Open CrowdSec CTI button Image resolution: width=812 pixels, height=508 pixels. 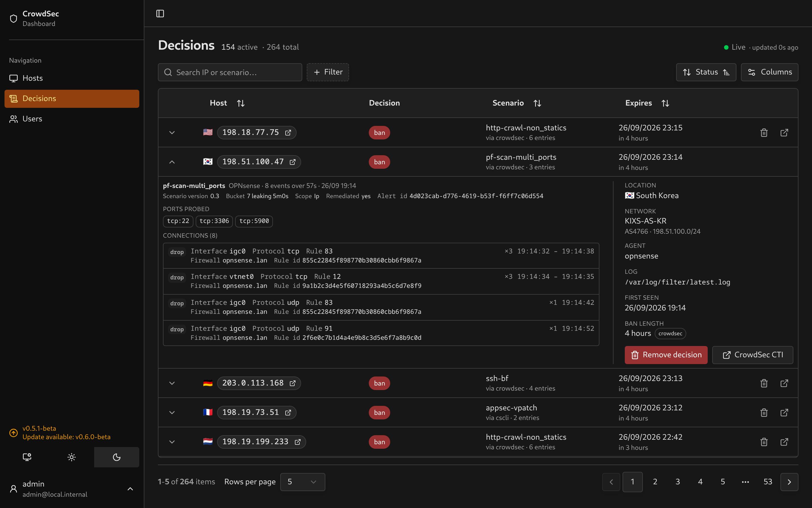753,355
